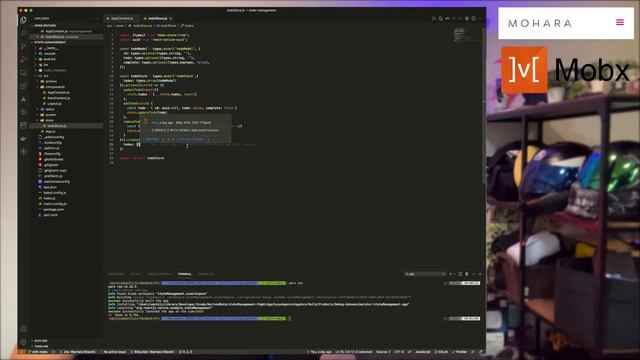Click Prettier status bar item
The height and width of the screenshot is (360, 640).
[460, 352]
